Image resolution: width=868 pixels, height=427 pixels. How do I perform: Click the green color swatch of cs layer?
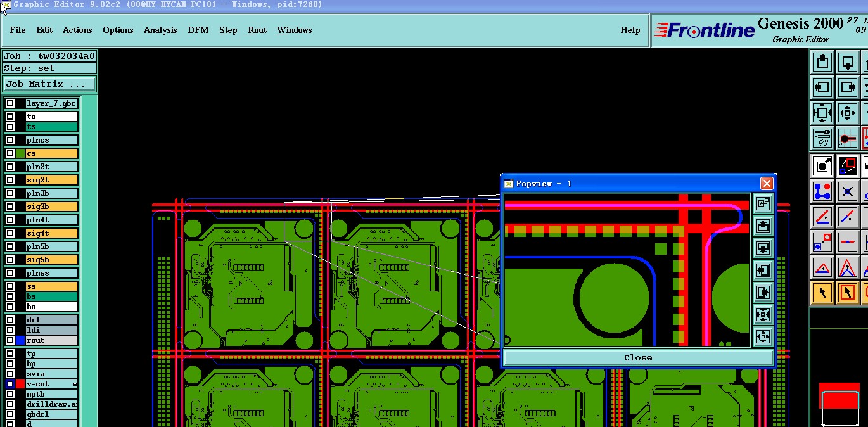coord(21,153)
